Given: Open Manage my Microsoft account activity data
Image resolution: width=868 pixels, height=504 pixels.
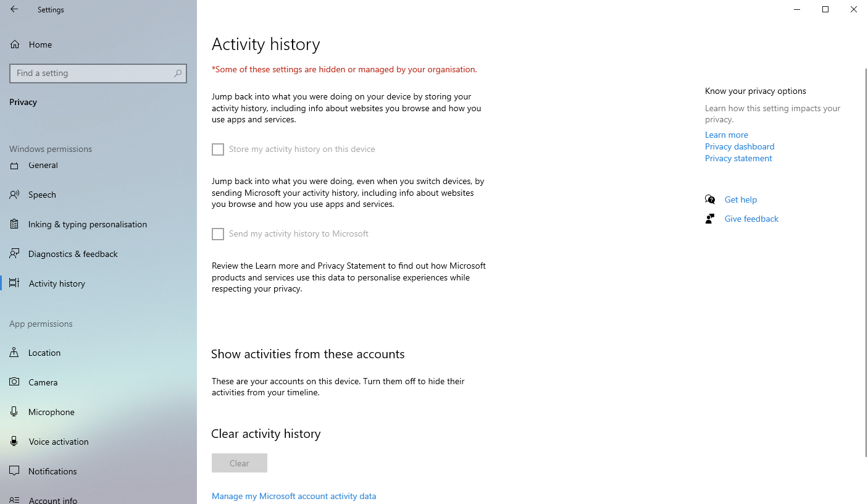Looking at the screenshot, I should (294, 496).
